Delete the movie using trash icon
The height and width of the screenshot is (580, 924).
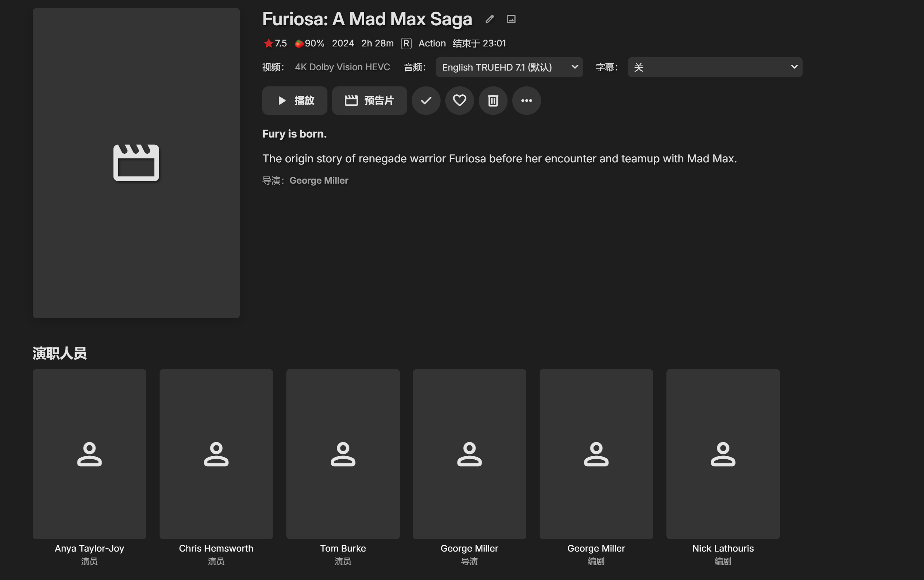tap(493, 100)
